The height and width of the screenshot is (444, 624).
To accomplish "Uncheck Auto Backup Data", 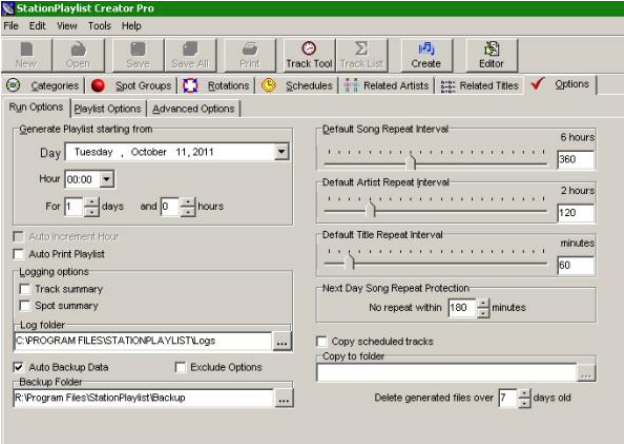I will tap(18, 367).
